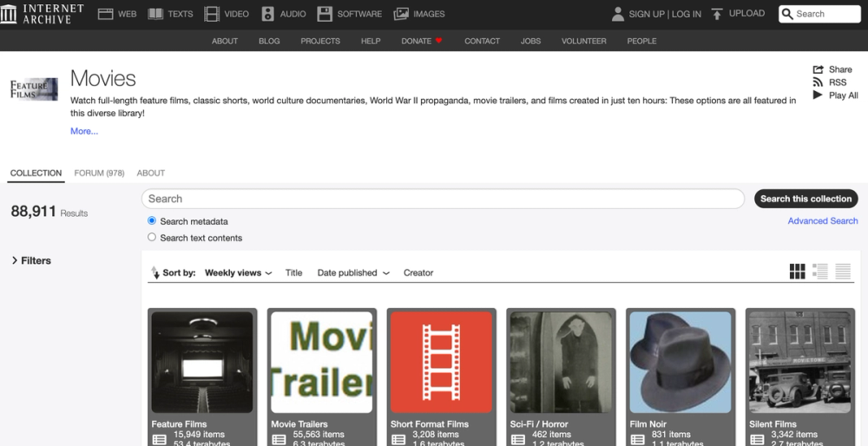Screen dimensions: 868x446
Task: Open the Silent Films street thumbnail
Action: [x=800, y=363]
